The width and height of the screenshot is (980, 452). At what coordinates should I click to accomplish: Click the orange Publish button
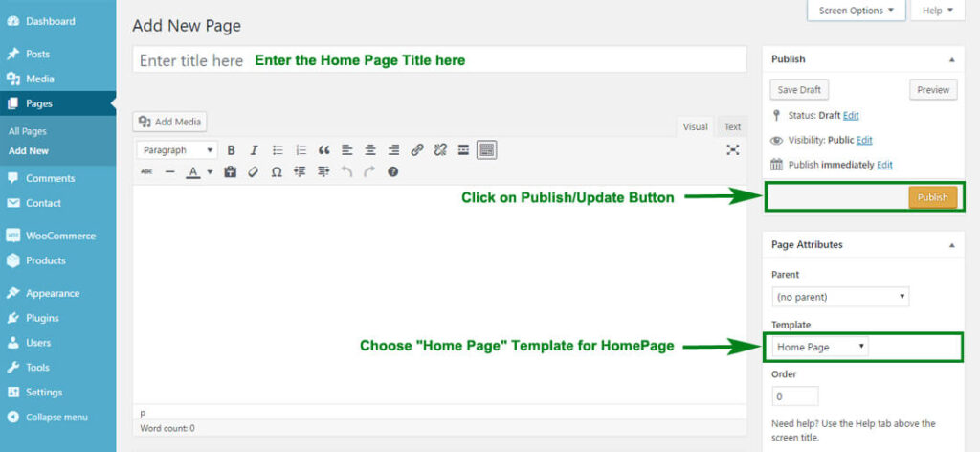coord(932,197)
